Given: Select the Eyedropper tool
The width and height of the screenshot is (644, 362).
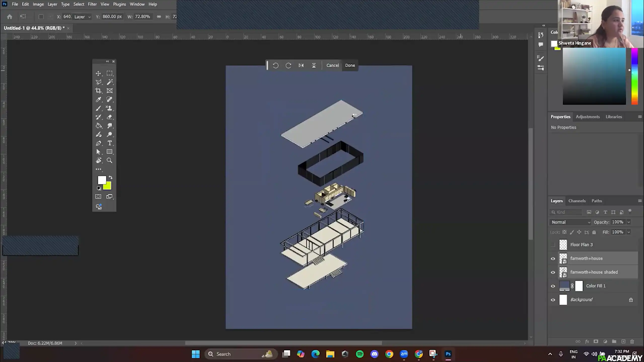Looking at the screenshot, I should pos(98,100).
